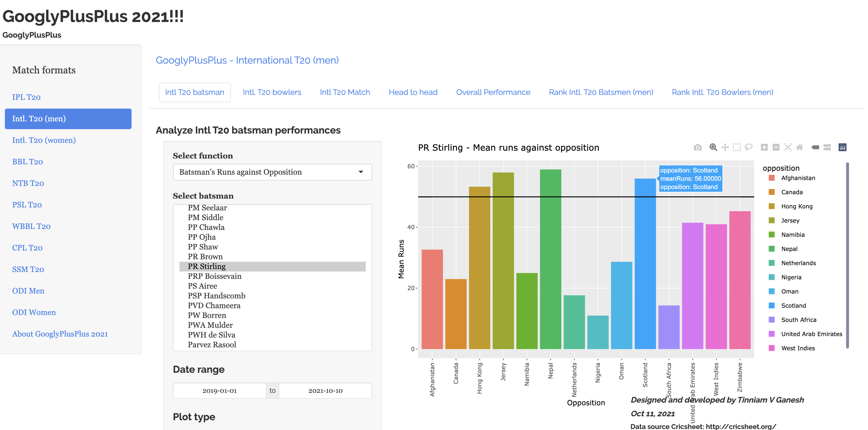The image size is (868, 430).
Task: Click the Autoscale icon on chart
Action: pos(788,147)
